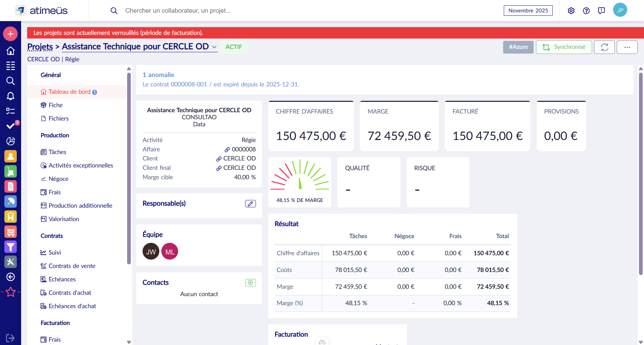The width and height of the screenshot is (644, 345).
Task: Click the settings gear icon
Action: [x=571, y=11]
